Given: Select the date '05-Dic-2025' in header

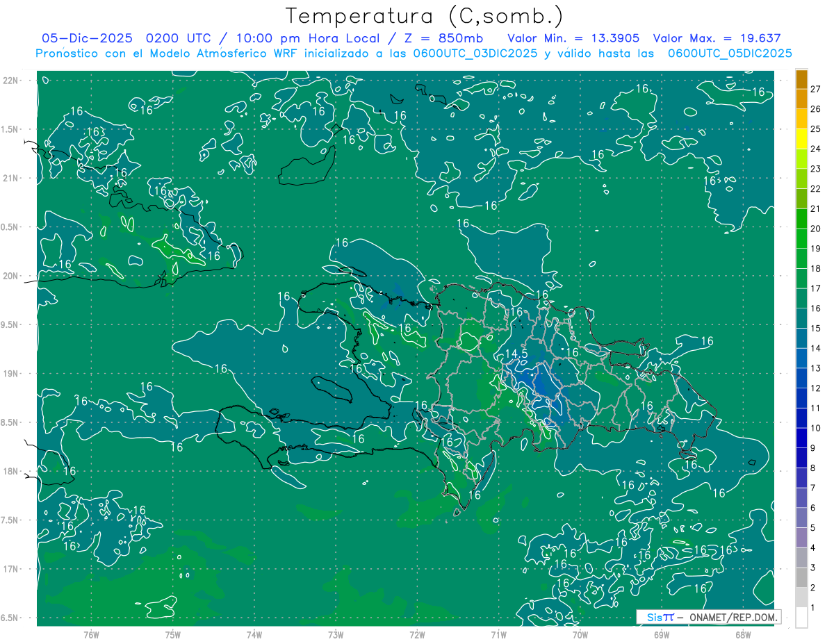Looking at the screenshot, I should pyautogui.click(x=87, y=38).
